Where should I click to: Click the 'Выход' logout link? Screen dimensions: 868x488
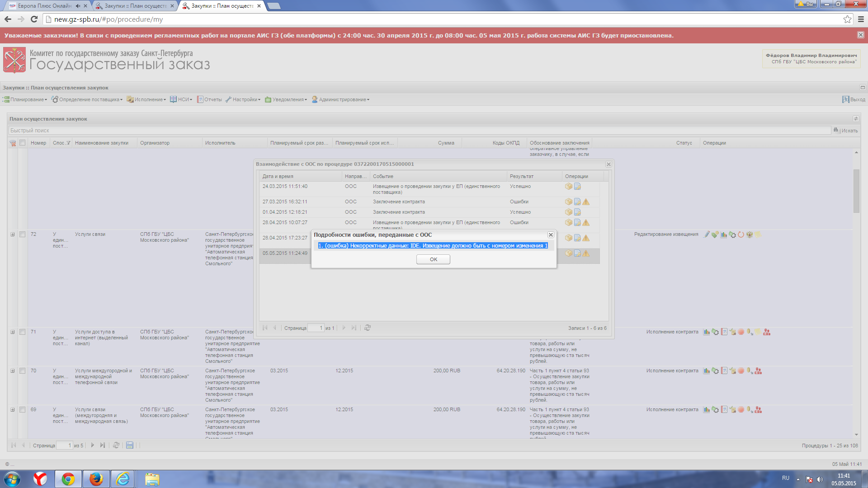854,100
